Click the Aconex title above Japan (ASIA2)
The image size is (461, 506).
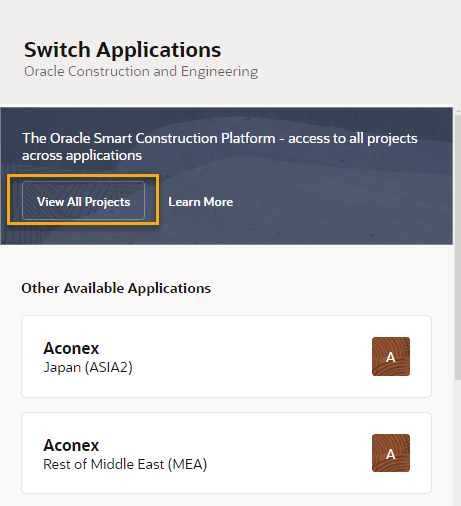click(71, 348)
